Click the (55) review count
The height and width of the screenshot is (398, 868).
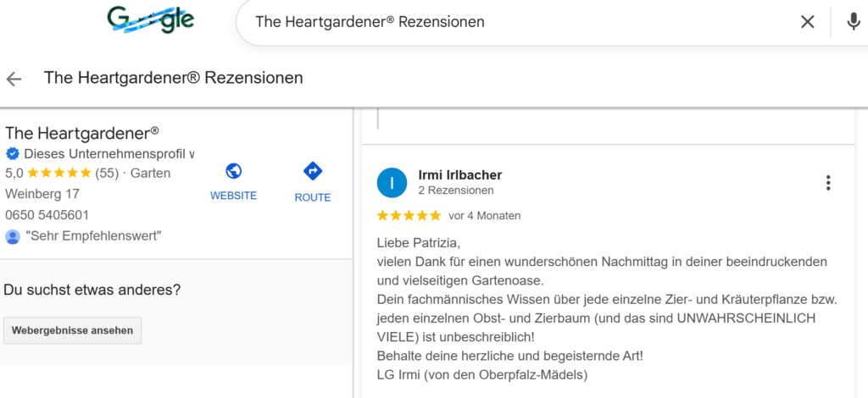[107, 173]
